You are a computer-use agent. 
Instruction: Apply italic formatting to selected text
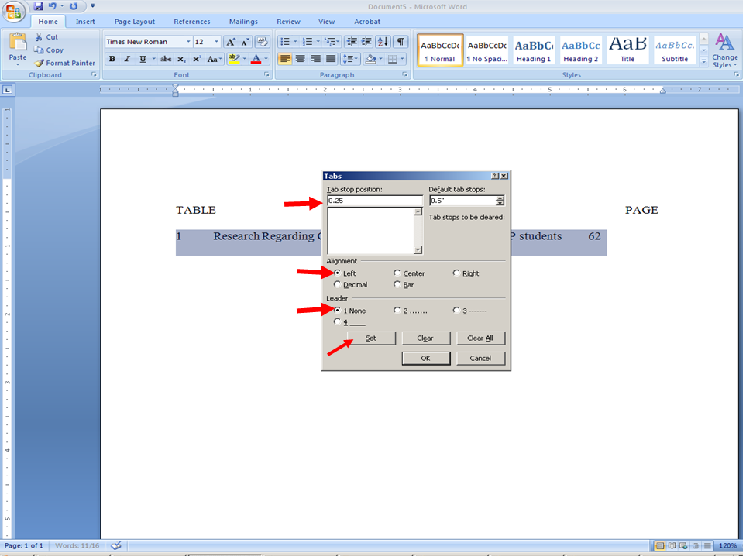click(x=128, y=60)
